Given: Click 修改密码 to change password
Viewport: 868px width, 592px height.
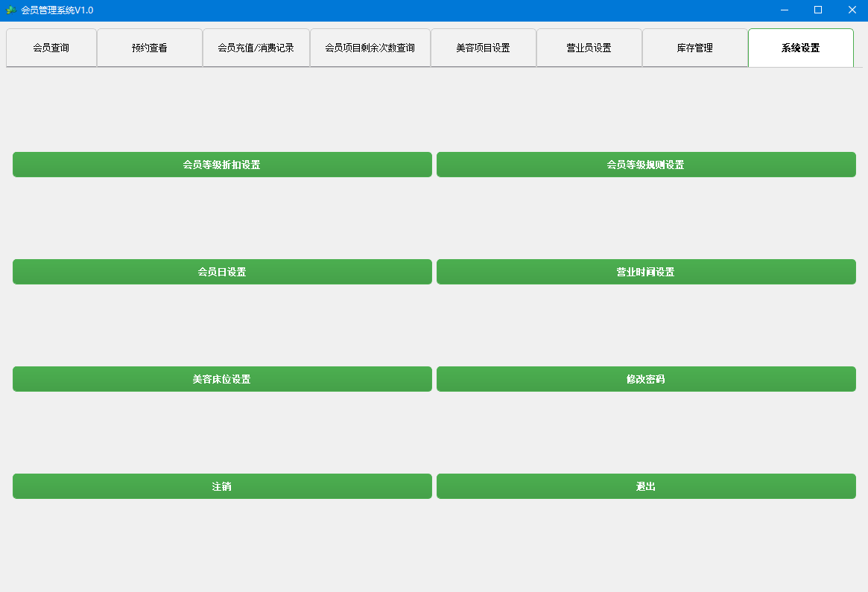Looking at the screenshot, I should click(x=646, y=378).
